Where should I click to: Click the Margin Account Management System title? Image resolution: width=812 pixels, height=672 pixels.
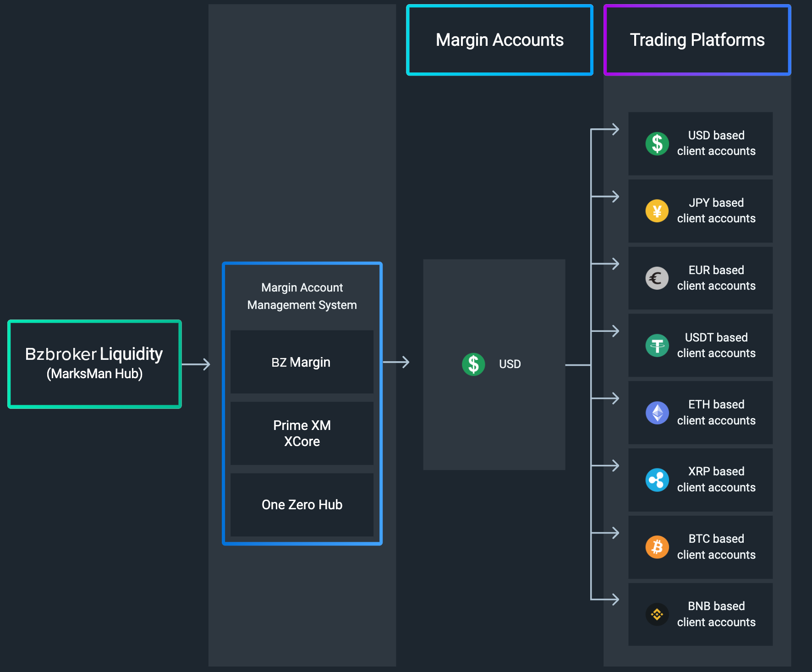point(302,296)
